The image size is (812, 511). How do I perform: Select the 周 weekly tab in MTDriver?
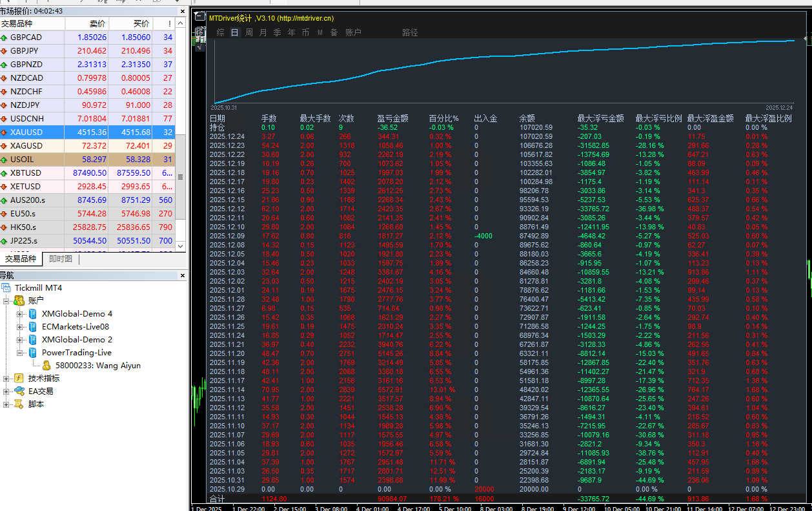tap(249, 32)
